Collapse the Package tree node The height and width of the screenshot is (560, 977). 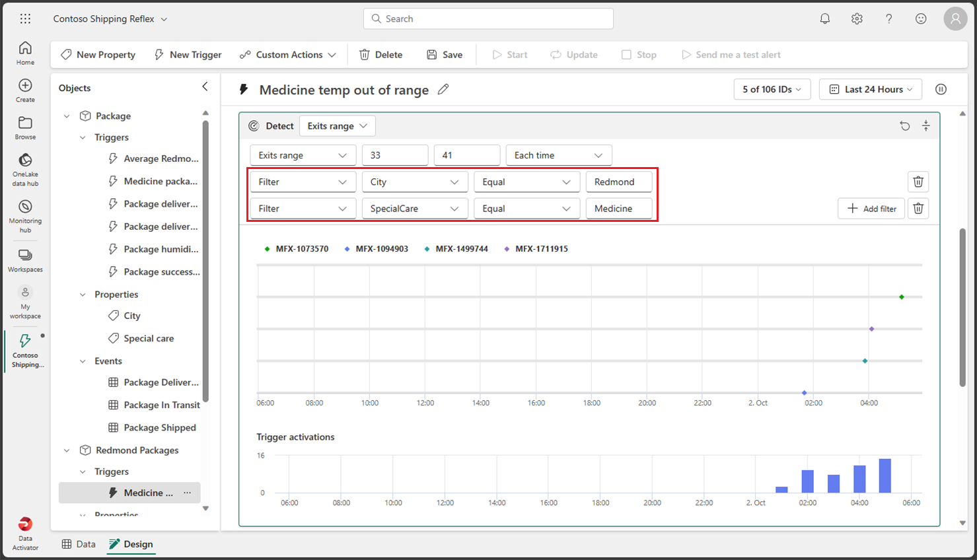(x=67, y=116)
